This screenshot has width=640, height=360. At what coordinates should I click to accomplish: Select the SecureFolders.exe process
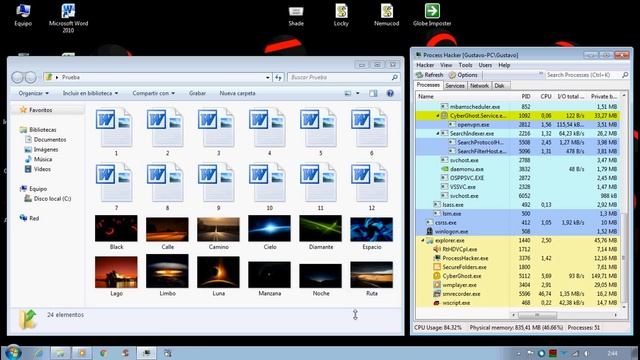[x=518, y=267]
